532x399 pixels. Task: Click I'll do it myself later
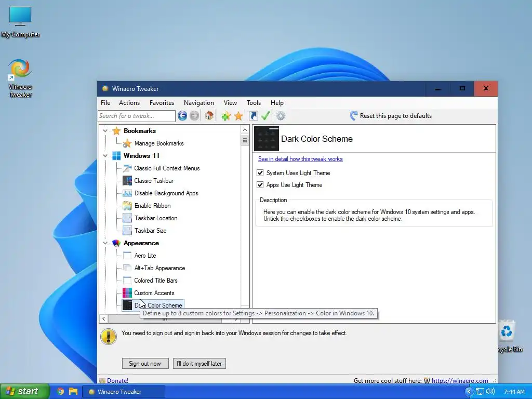(x=199, y=364)
